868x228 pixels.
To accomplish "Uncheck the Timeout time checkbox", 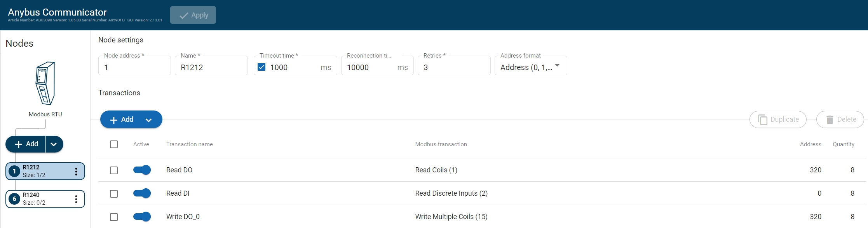I will pos(261,67).
